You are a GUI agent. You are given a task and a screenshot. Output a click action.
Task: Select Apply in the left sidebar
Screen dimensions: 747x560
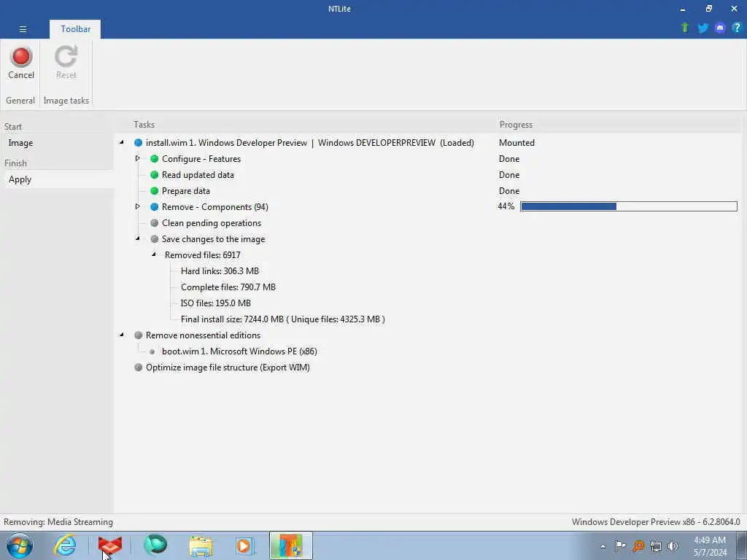tap(20, 179)
